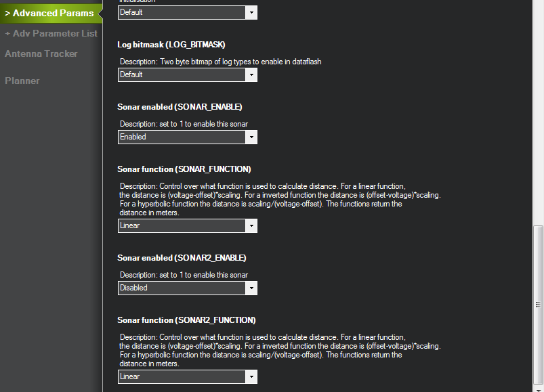
Task: Open the SONAR_FUNCTION dropdown arrow
Action: click(251, 225)
